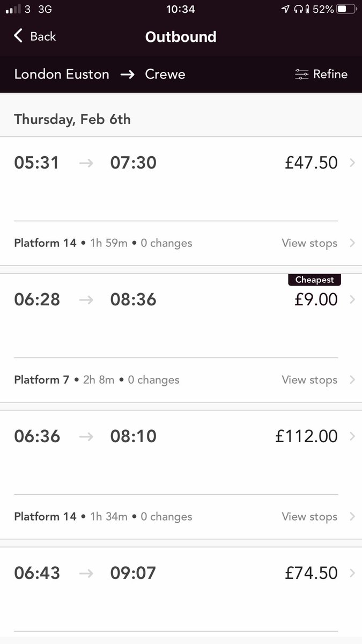362x644 pixels.
Task: Tap the signal strength bars icon
Action: pos(13,9)
